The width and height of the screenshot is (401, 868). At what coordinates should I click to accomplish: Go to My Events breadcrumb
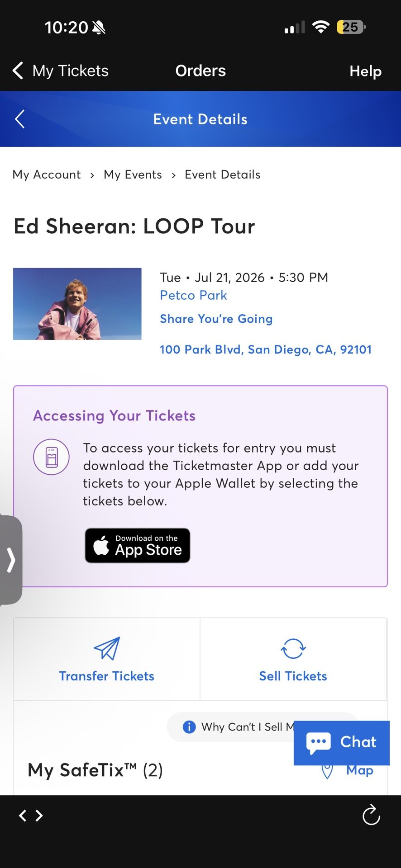[133, 175]
